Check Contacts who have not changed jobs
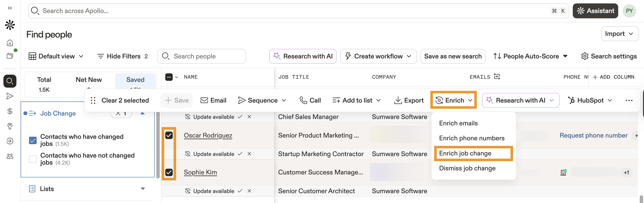Viewport: 644px width, 203px height. [x=33, y=159]
